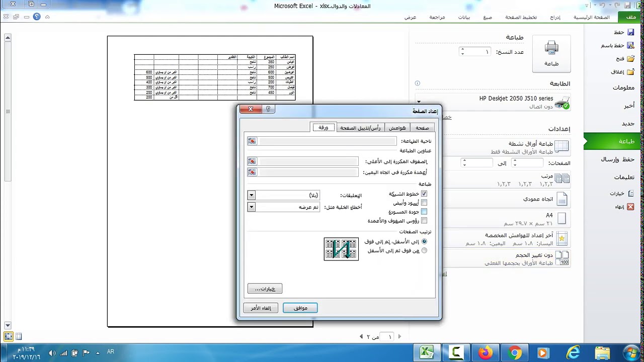Select 'من فوق ثم إلى الأسفل' page order
This screenshot has width=644, height=362.
(x=424, y=250)
